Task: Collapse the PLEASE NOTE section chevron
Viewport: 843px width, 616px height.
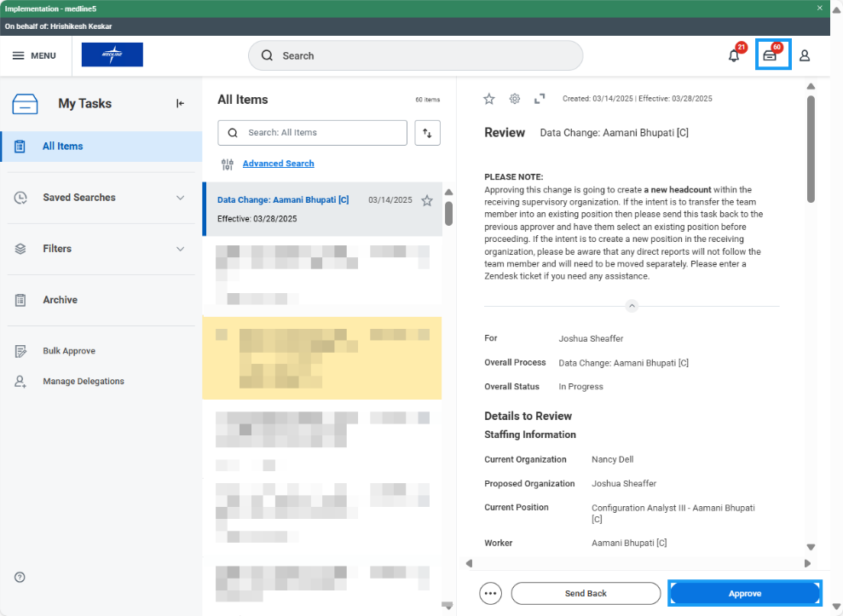Action: [632, 306]
